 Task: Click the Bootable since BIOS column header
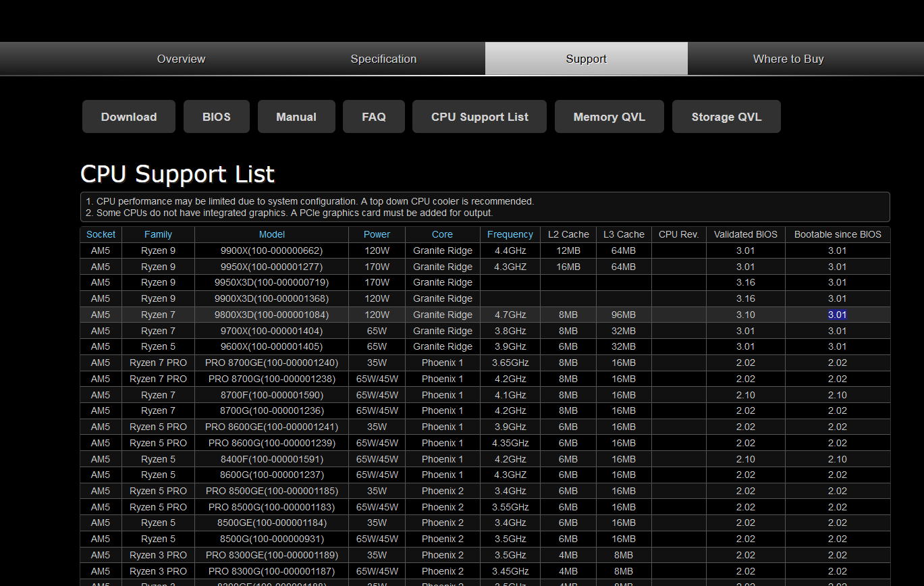point(838,234)
